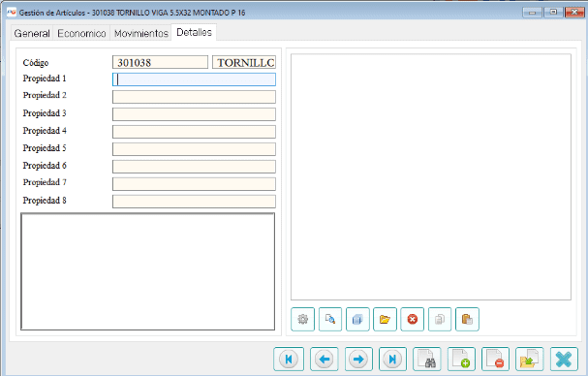Close the form with the blue X icon
588x377 pixels.
(564, 359)
